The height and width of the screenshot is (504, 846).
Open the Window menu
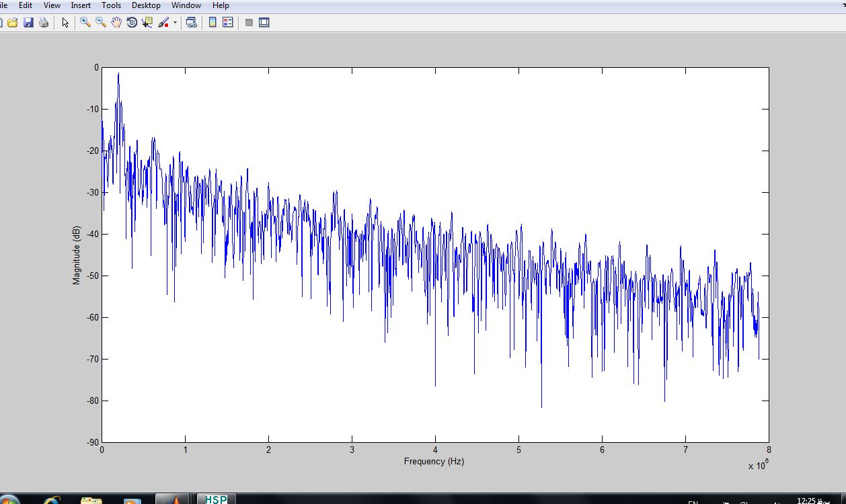(x=186, y=5)
